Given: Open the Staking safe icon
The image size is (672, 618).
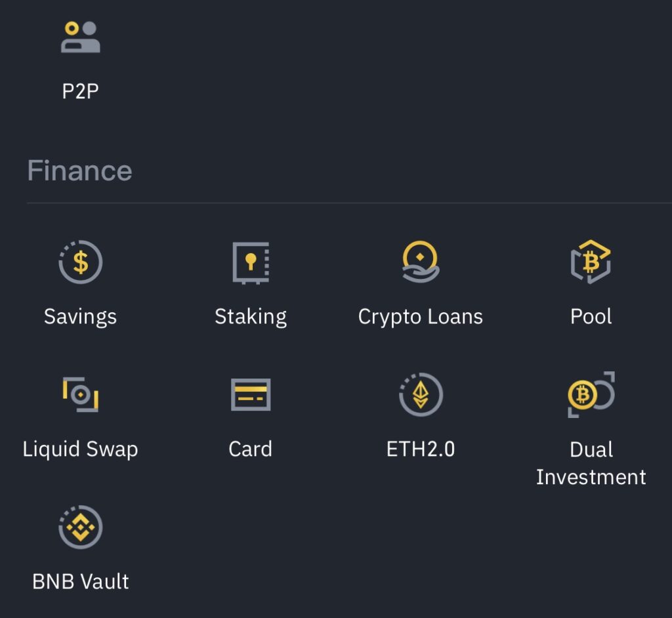Looking at the screenshot, I should 251,262.
